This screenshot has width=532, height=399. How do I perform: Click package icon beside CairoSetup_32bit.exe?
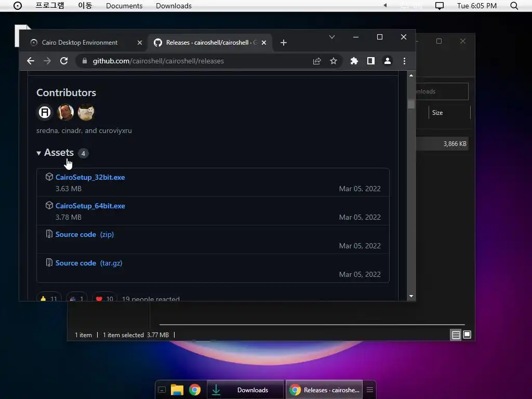pos(49,177)
